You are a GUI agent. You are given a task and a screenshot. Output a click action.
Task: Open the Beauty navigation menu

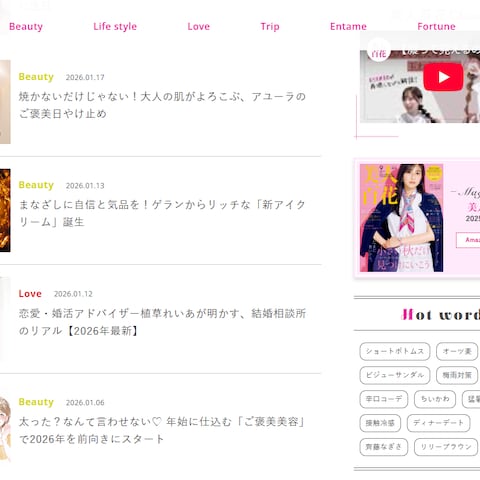tap(26, 26)
